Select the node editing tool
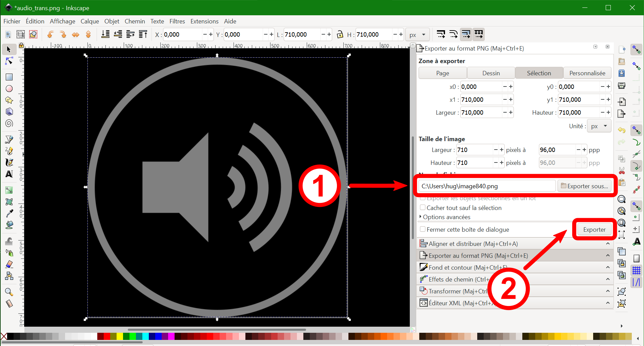This screenshot has height=346, width=644. pos(9,61)
